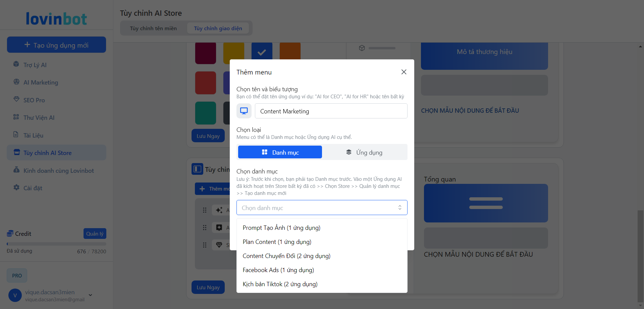
Task: Open Tùy chỉnh giao diện tab
Action: (218, 29)
